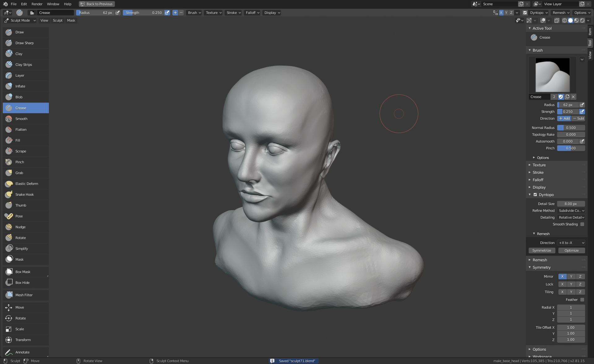Disable the Dyntopo panel checkbox
This screenshot has height=364, width=594.
click(x=535, y=195)
